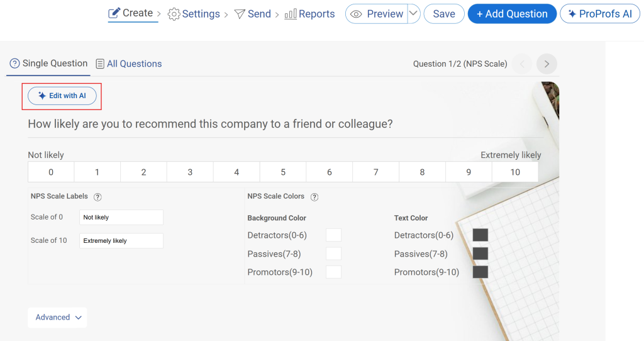
Task: Click the Reports bar chart icon
Action: point(291,14)
